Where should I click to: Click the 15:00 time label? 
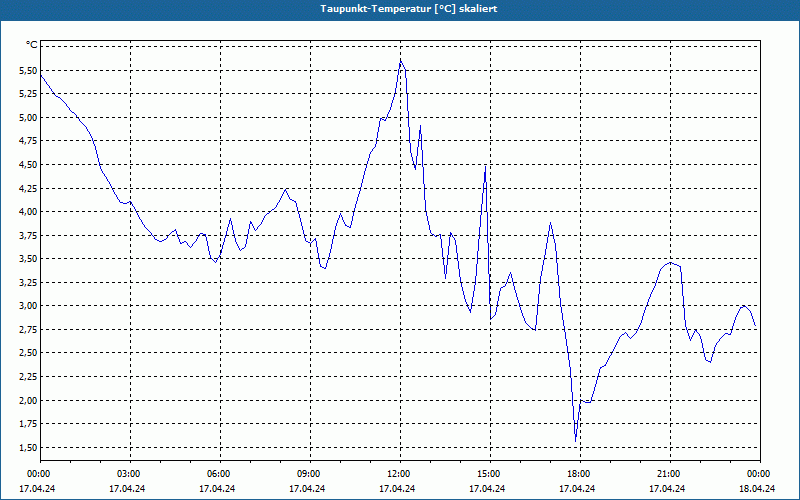point(490,474)
